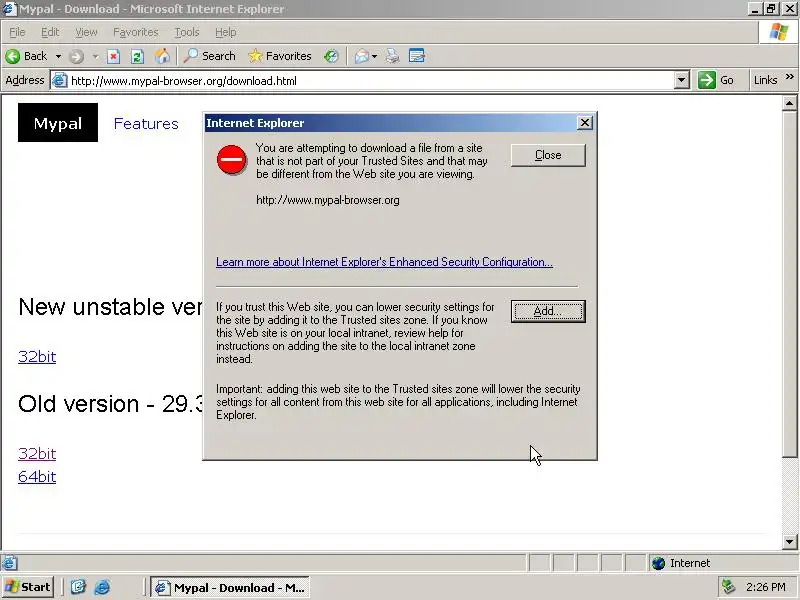Click the Windows flag logo throbber

point(779,32)
